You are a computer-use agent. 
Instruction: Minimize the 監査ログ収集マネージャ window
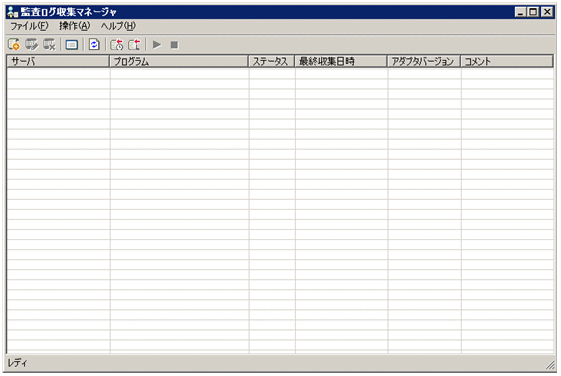(521, 12)
